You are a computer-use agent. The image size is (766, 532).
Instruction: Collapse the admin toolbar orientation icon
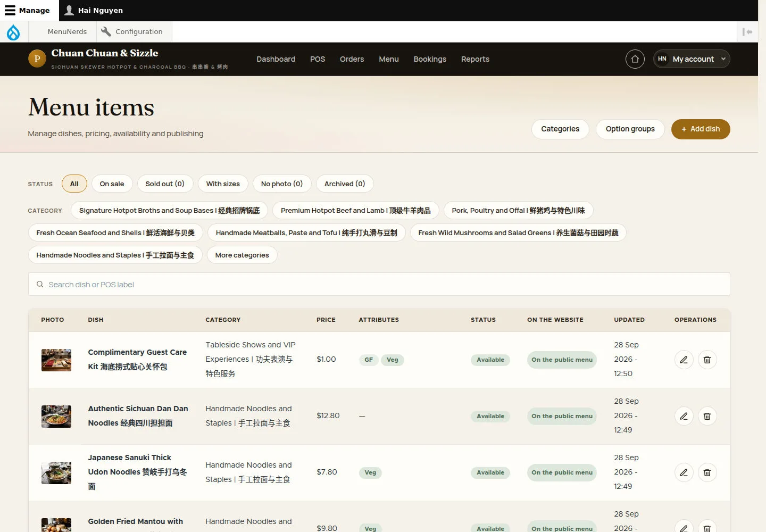coord(747,32)
